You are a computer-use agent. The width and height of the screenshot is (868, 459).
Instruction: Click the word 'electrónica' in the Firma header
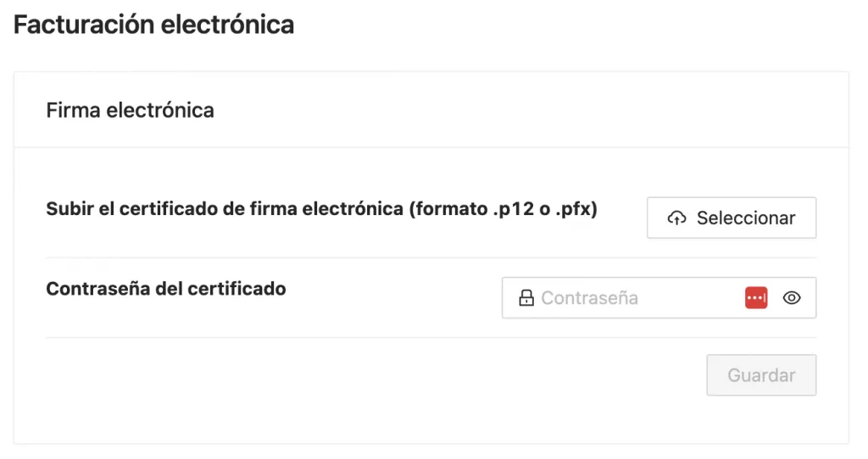(x=160, y=110)
